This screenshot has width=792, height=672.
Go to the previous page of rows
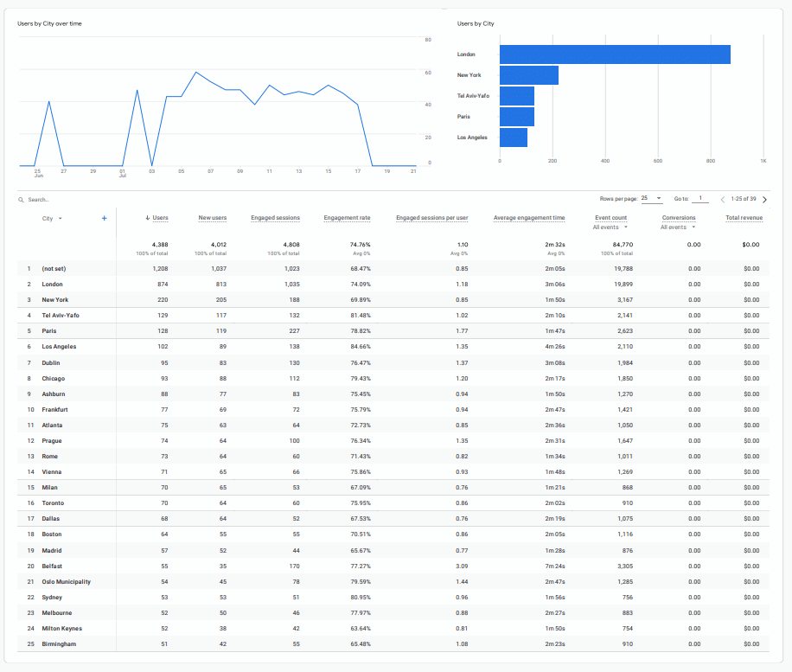click(722, 199)
